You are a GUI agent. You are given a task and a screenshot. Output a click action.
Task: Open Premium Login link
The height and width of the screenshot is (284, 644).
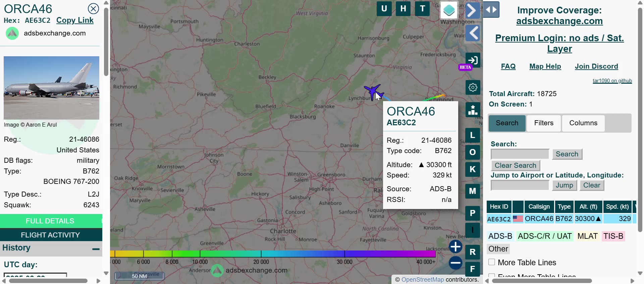click(x=559, y=43)
